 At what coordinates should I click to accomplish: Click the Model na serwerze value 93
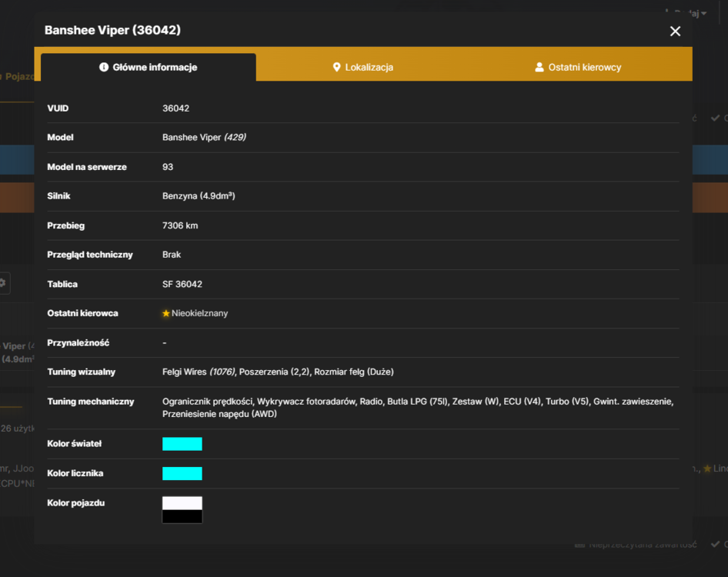(x=168, y=167)
